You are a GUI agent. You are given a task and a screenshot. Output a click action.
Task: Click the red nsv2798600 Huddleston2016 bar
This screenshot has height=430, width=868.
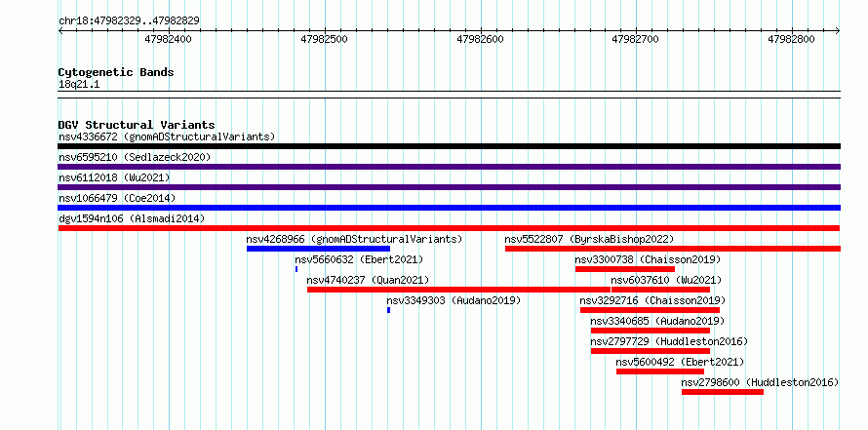[723, 392]
